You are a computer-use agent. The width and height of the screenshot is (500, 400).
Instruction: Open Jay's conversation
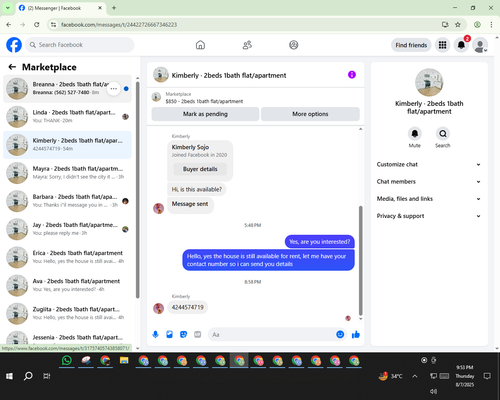pos(67,229)
